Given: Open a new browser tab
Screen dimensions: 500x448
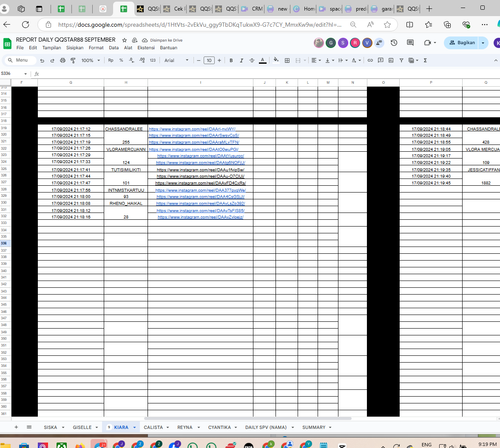Looking at the screenshot, I should pyautogui.click(x=429, y=9).
